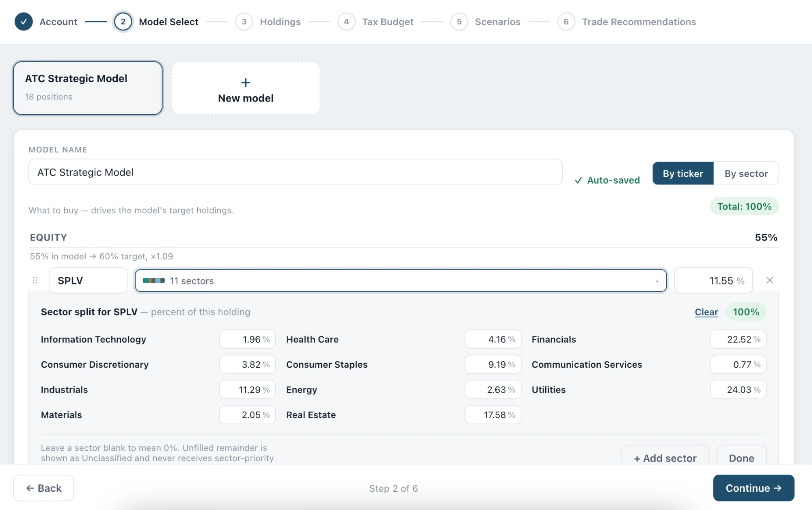This screenshot has height=510, width=812.
Task: Switch view to By sector
Action: tap(746, 174)
